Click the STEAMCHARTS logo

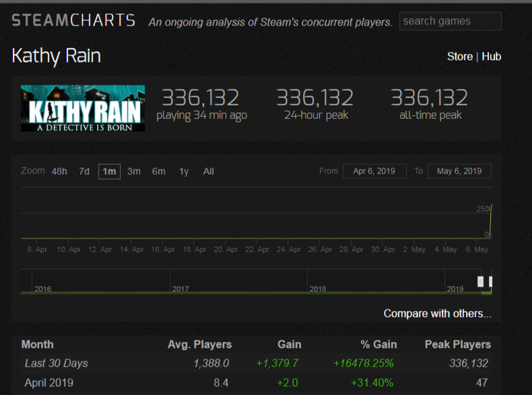click(x=73, y=21)
